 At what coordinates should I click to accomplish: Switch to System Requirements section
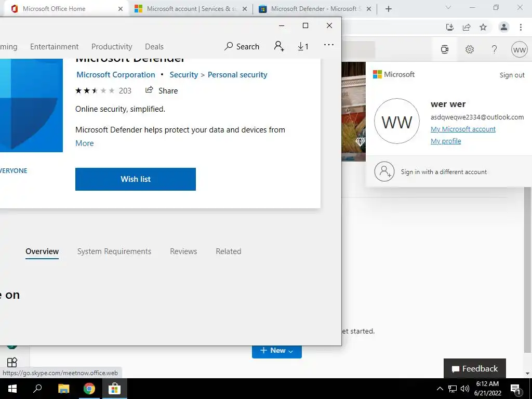(x=114, y=251)
